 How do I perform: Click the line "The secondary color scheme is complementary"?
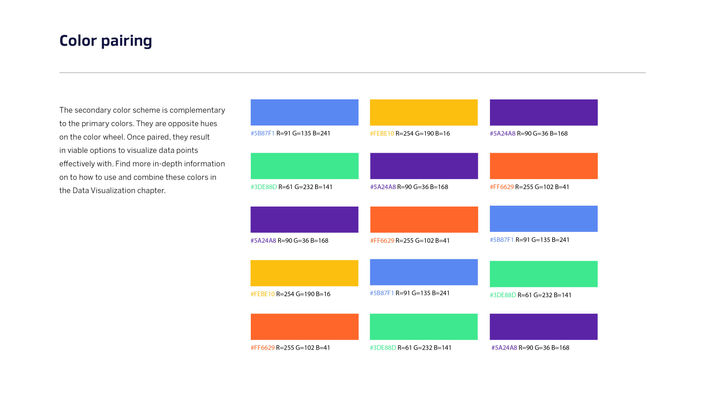tap(142, 110)
